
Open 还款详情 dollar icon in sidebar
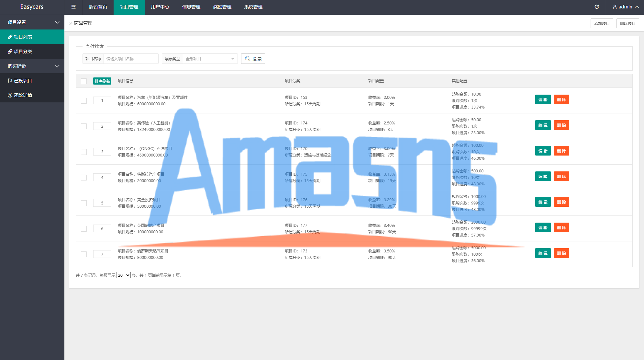click(x=10, y=95)
